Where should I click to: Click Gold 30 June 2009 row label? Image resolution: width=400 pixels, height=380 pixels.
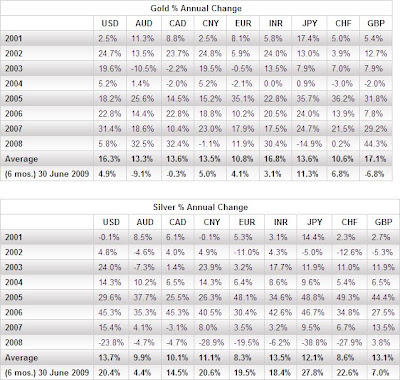pos(47,174)
